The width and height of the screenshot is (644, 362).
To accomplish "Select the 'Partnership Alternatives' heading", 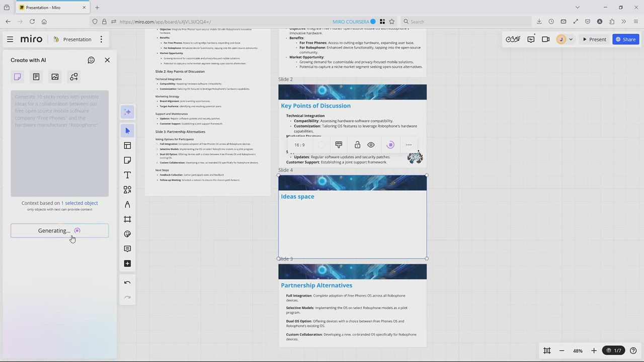I will pos(316,285).
